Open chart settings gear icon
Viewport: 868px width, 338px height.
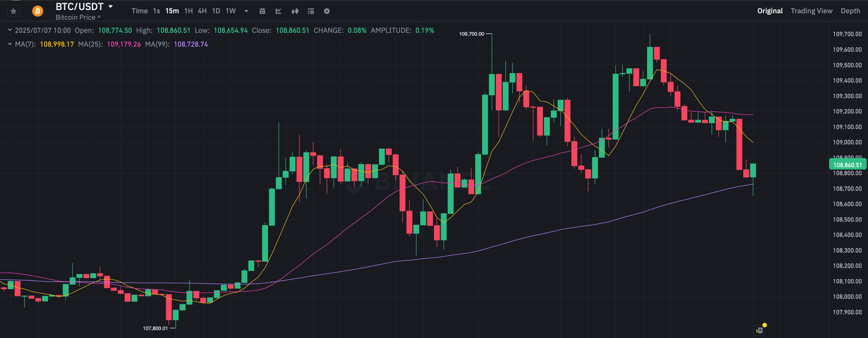point(326,11)
